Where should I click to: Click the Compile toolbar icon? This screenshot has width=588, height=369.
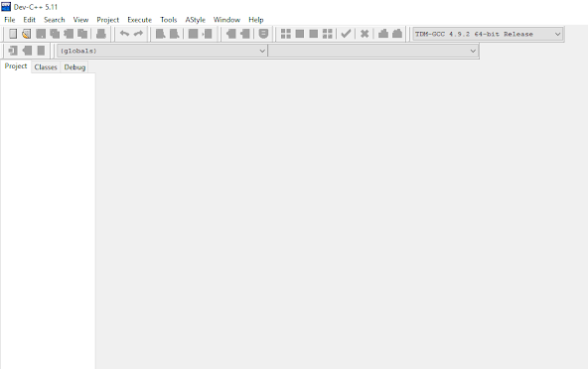[x=286, y=34]
